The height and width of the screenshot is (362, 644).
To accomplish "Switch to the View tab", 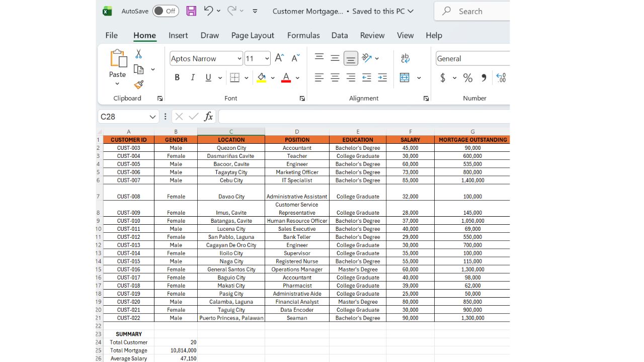I will [x=405, y=35].
